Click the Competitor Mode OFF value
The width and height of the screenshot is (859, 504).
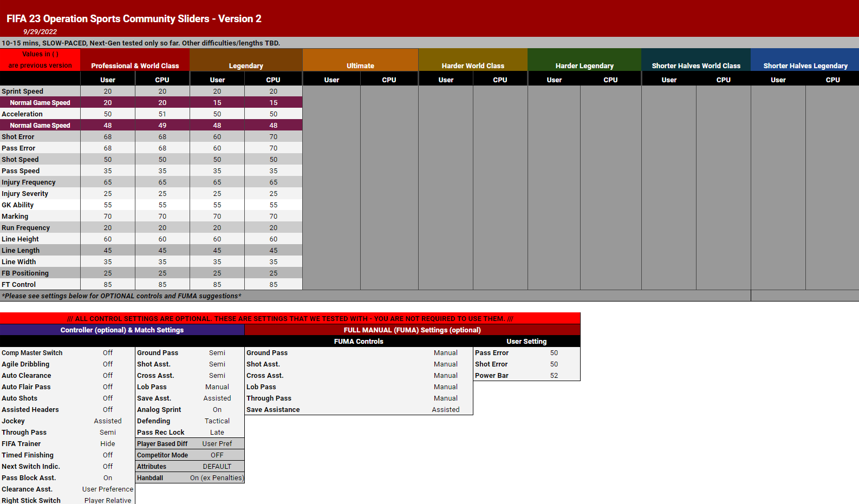coord(217,455)
